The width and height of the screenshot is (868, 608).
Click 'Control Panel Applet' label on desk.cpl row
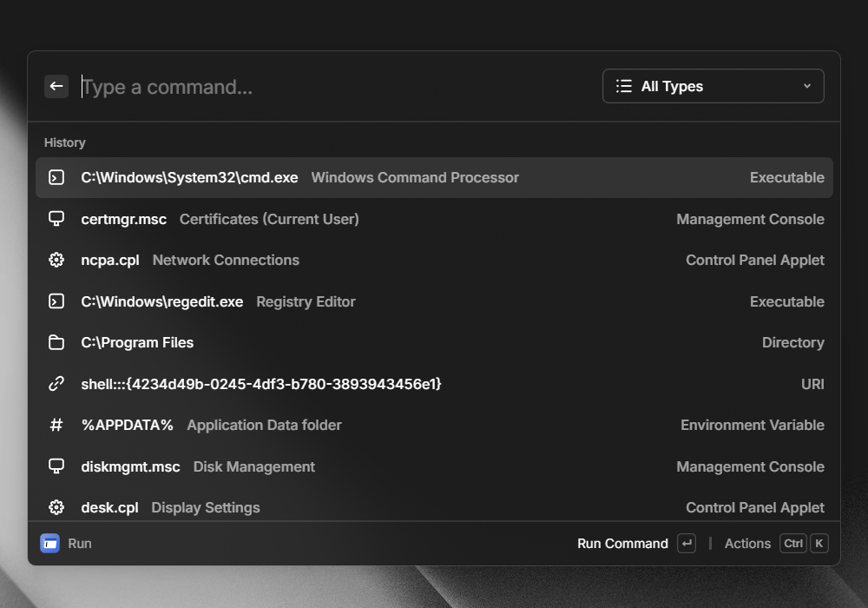(x=755, y=508)
